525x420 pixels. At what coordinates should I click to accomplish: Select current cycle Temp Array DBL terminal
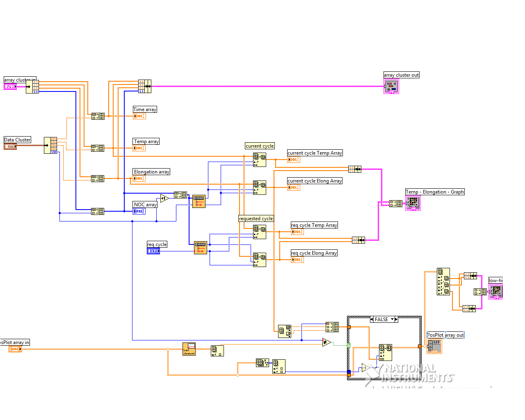294,160
